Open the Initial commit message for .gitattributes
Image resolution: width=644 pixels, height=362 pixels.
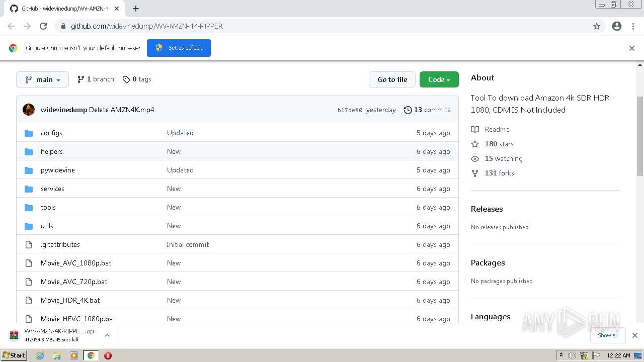(x=188, y=244)
